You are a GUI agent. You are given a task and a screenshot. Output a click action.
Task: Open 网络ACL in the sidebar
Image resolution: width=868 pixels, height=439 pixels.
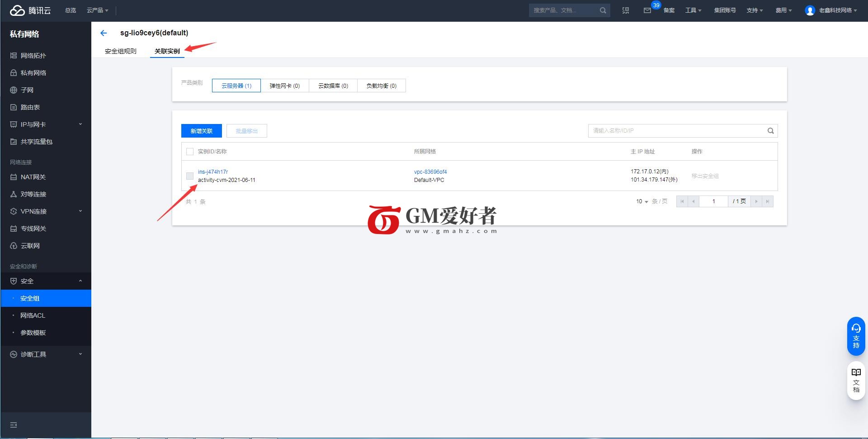(33, 315)
